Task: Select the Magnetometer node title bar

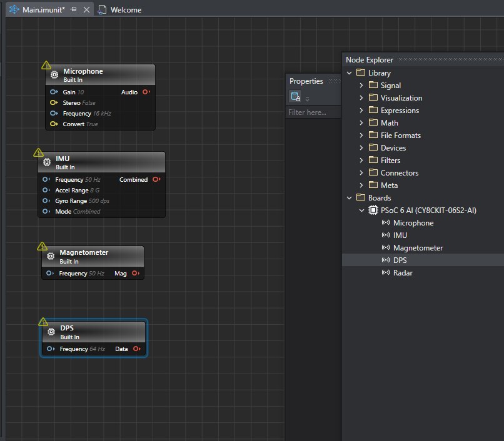Action: [93, 256]
